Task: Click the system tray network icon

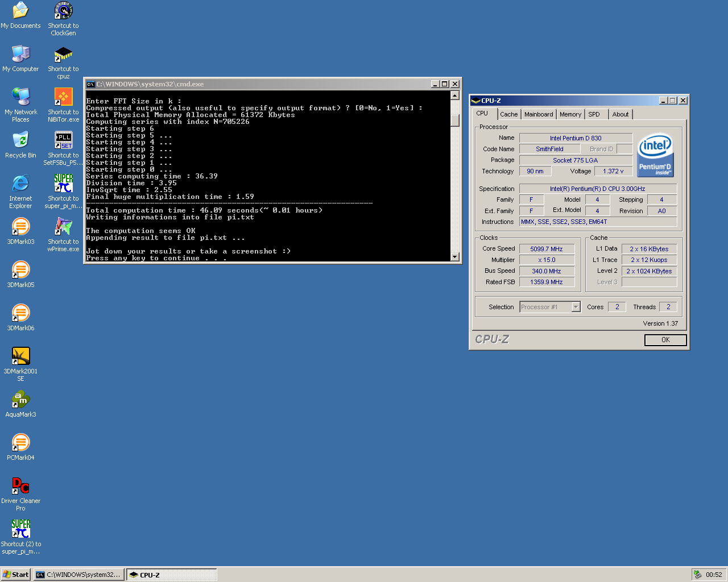Action: coord(697,575)
